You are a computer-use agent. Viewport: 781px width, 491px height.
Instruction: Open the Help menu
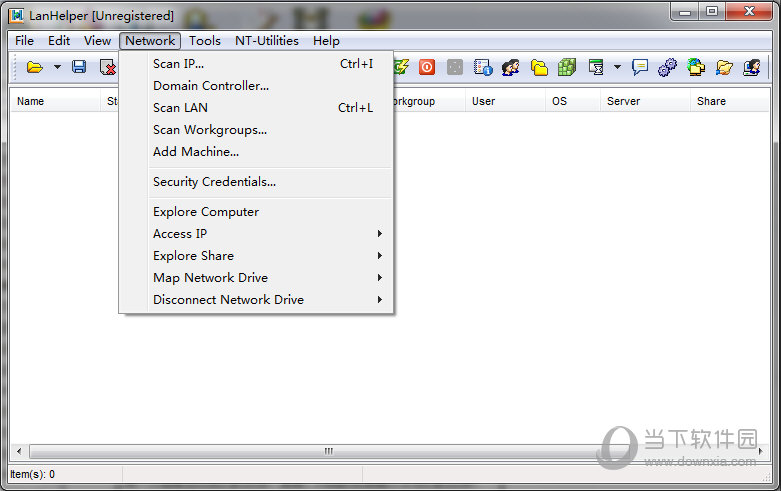[326, 41]
